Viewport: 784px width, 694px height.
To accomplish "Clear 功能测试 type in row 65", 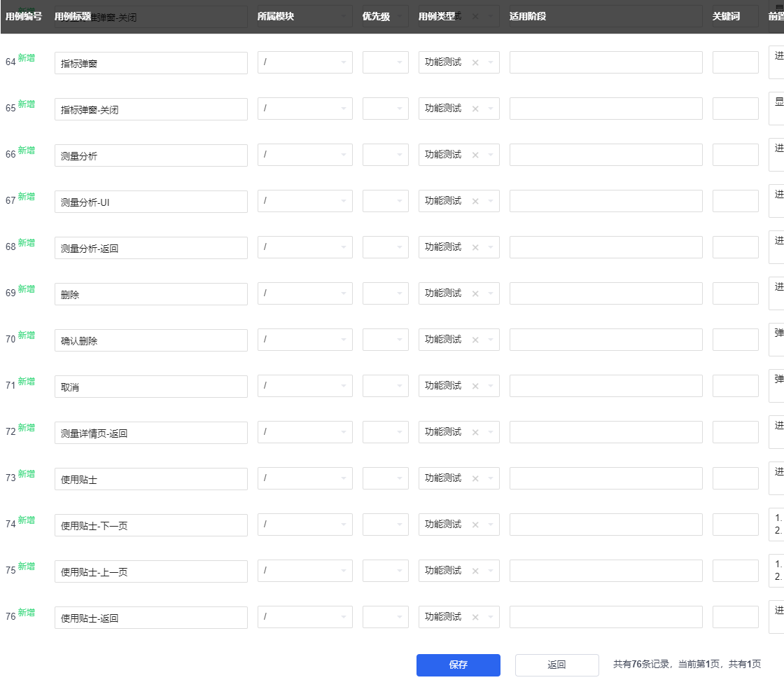I will pos(475,109).
